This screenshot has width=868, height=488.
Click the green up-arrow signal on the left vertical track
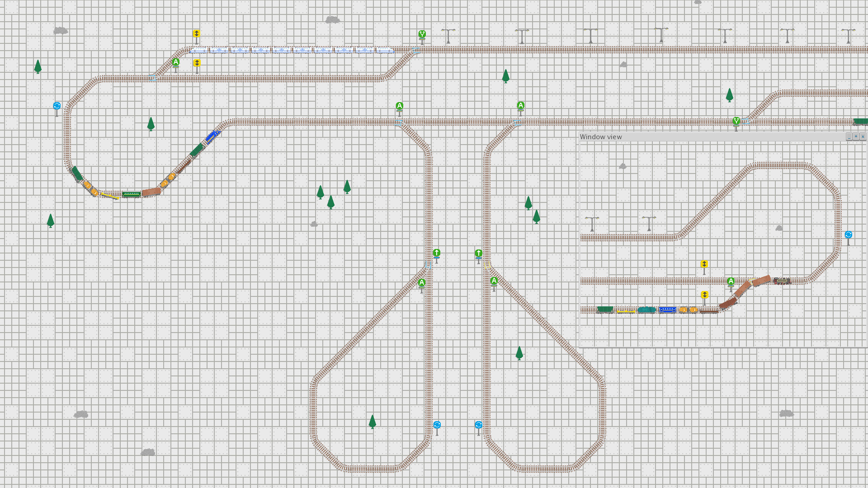coord(436,253)
